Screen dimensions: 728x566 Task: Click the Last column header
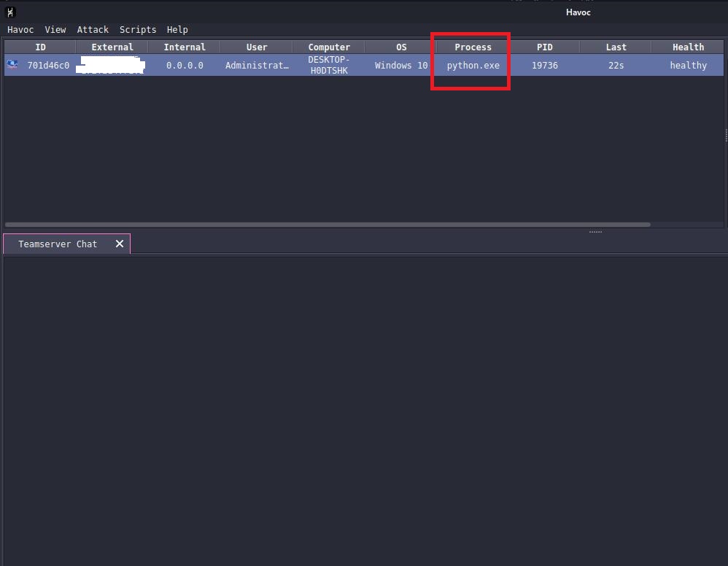616,47
